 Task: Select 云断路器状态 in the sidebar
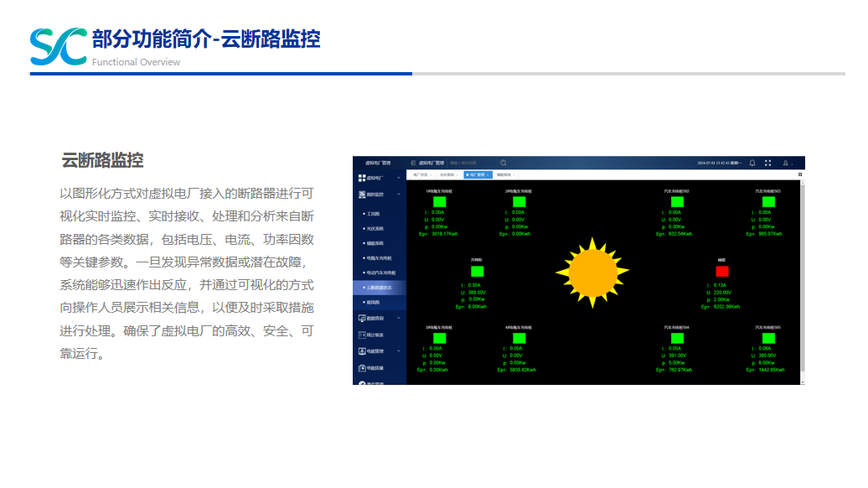click(x=380, y=287)
